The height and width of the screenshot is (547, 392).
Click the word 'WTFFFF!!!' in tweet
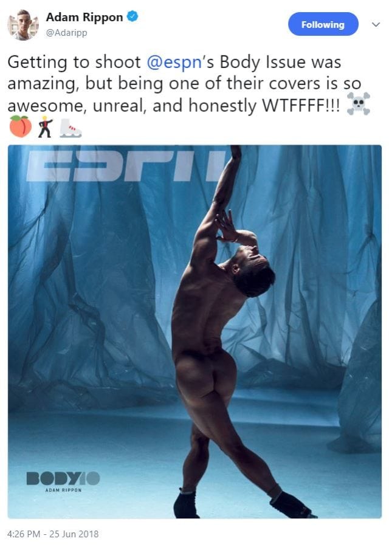(300, 105)
